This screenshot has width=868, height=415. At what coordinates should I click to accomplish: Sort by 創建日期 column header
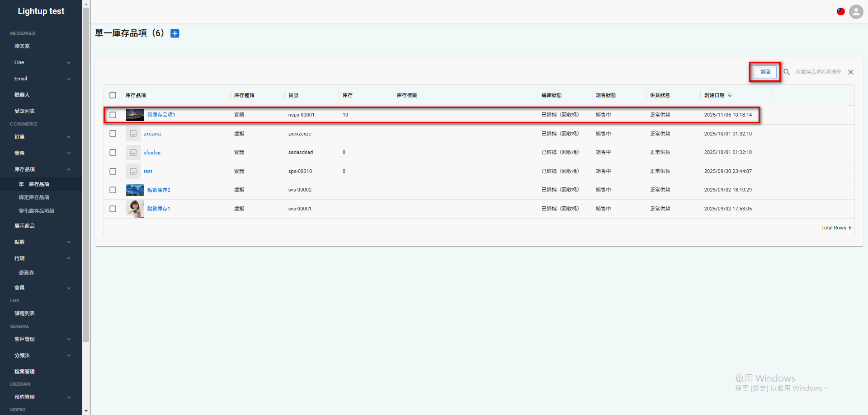[714, 95]
